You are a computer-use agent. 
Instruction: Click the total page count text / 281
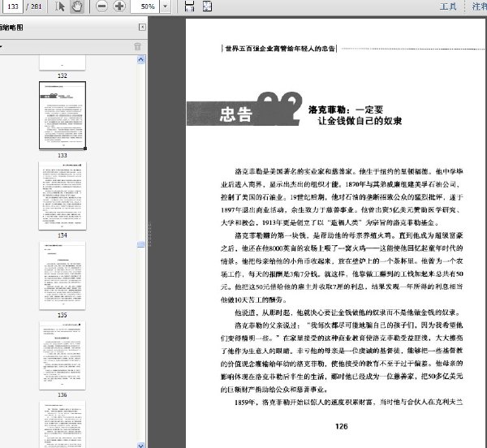click(x=34, y=6)
